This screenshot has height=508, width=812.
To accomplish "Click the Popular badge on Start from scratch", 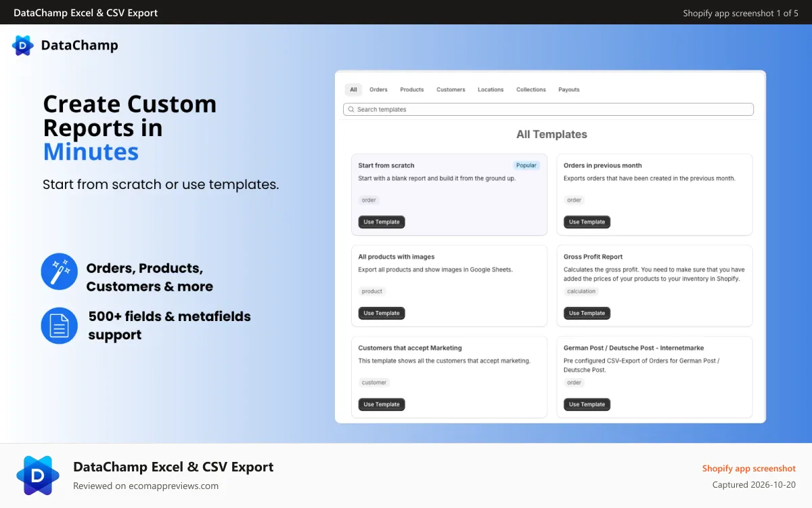I will [526, 165].
